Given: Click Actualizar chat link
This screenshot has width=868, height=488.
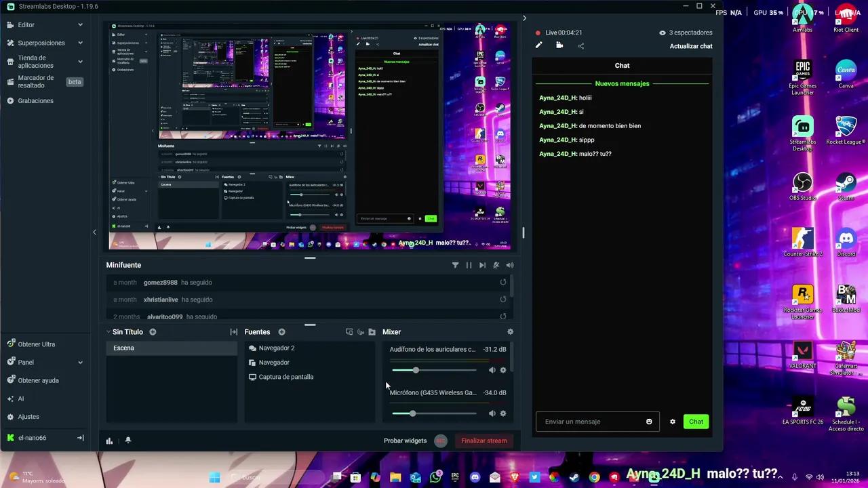Looking at the screenshot, I should (x=691, y=46).
